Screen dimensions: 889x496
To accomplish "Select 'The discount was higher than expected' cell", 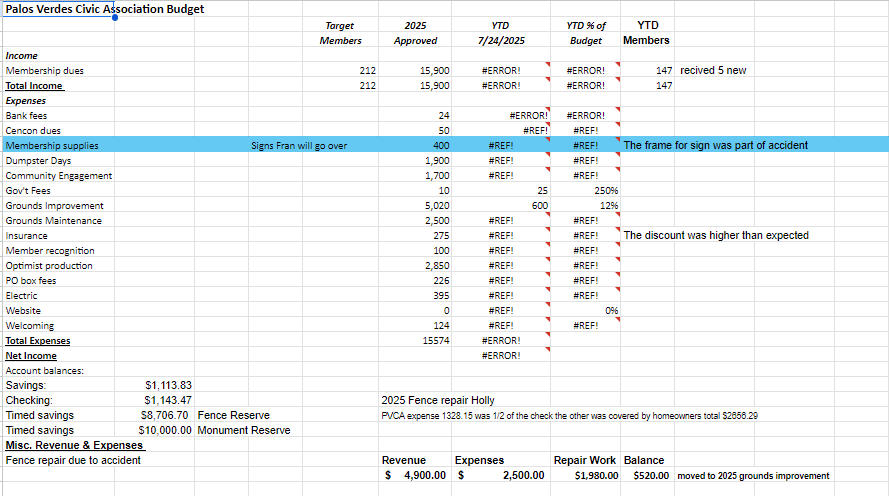I will [x=715, y=236].
